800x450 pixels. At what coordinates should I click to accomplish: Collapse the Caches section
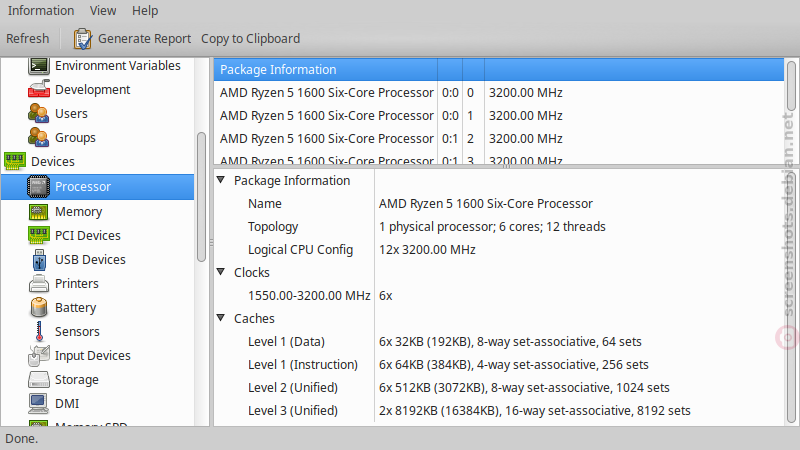(x=221, y=317)
